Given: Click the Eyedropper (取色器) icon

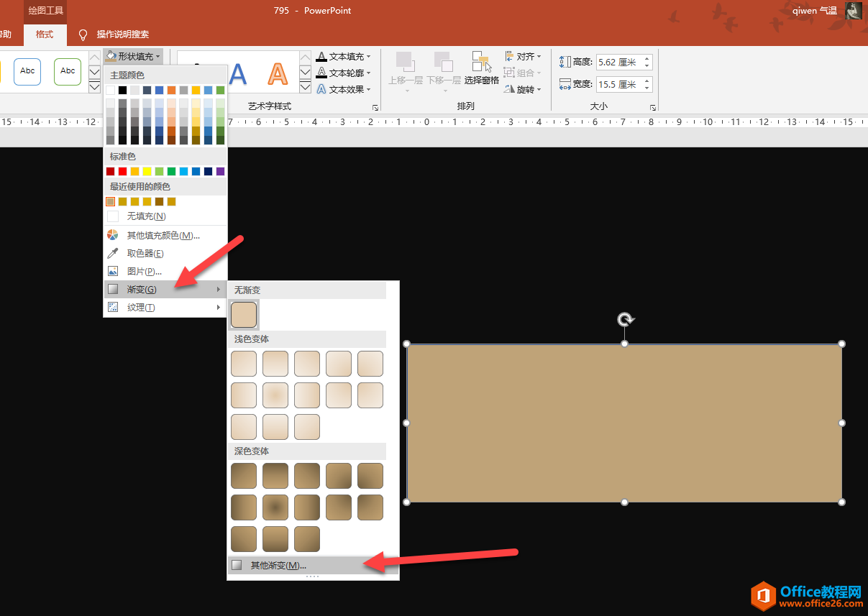Looking at the screenshot, I should (x=113, y=253).
